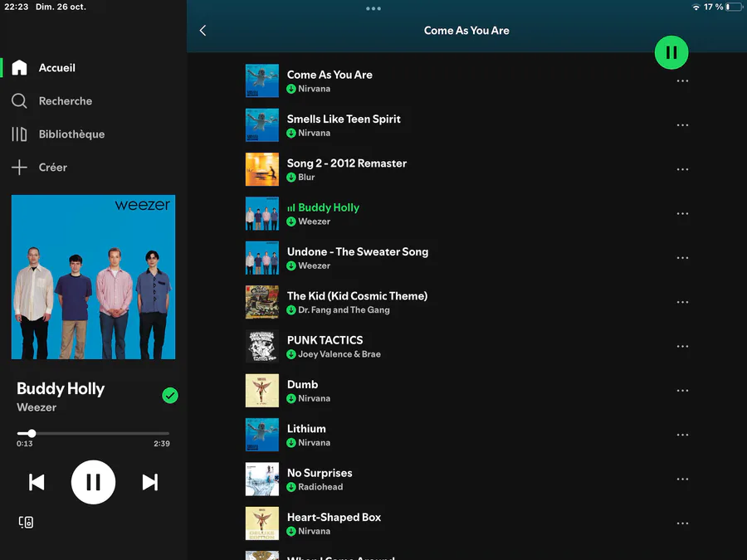The height and width of the screenshot is (560, 747).
Task: Play Dumb by Nirvana
Action: tap(466, 391)
